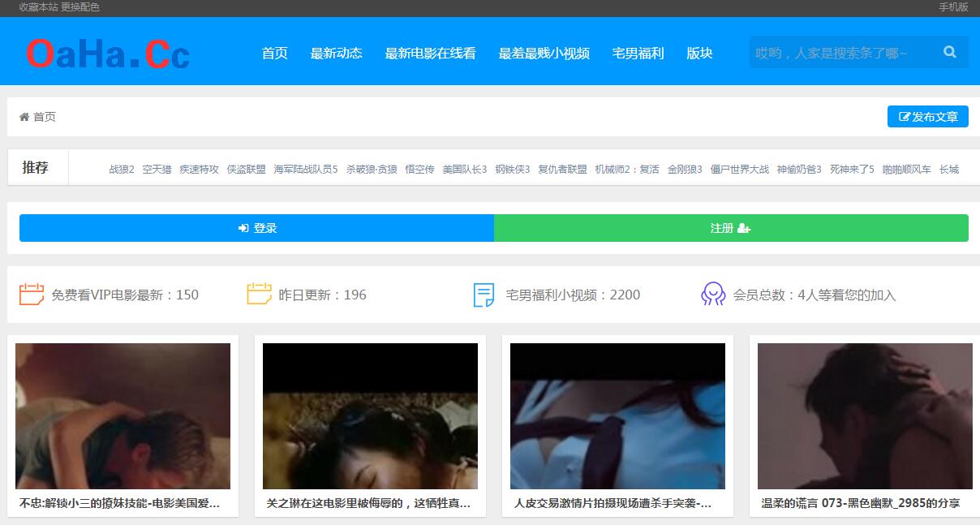Open the thumbnail image above the title 温柔的谎言 073
The image size is (980, 525).
click(x=865, y=416)
